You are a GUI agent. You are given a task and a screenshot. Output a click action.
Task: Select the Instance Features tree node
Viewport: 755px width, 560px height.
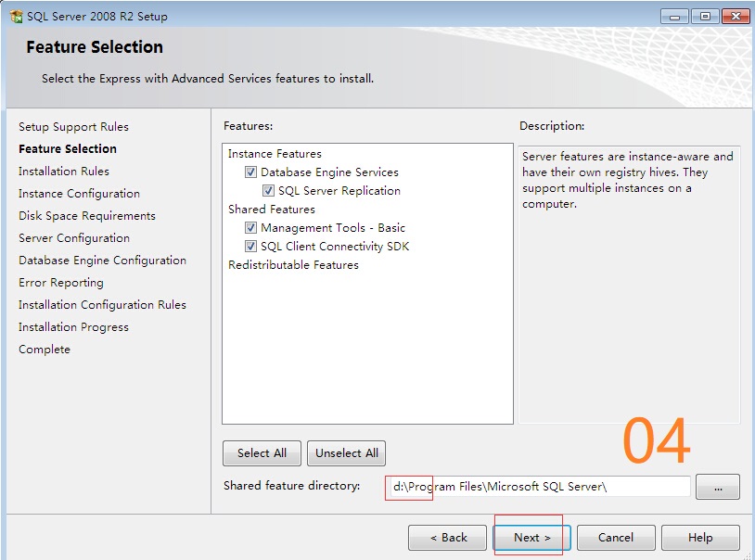coord(275,154)
